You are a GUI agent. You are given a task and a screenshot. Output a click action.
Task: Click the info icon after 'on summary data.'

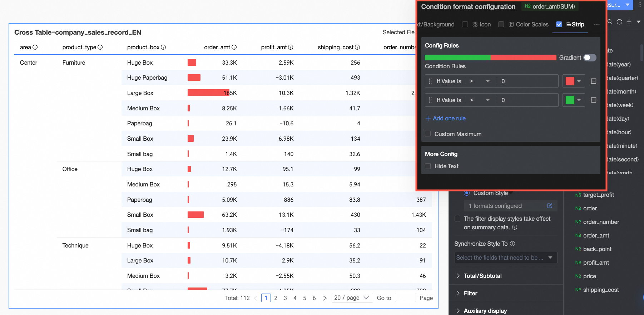coord(515,227)
